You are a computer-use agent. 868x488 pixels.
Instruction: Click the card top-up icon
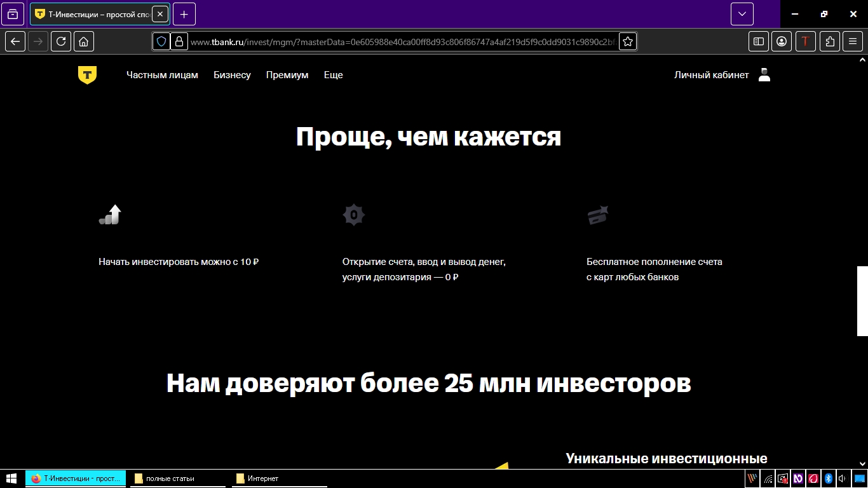click(598, 215)
